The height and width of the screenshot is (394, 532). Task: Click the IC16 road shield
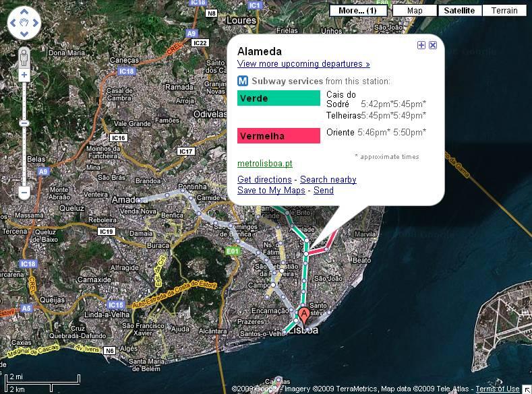tap(119, 138)
